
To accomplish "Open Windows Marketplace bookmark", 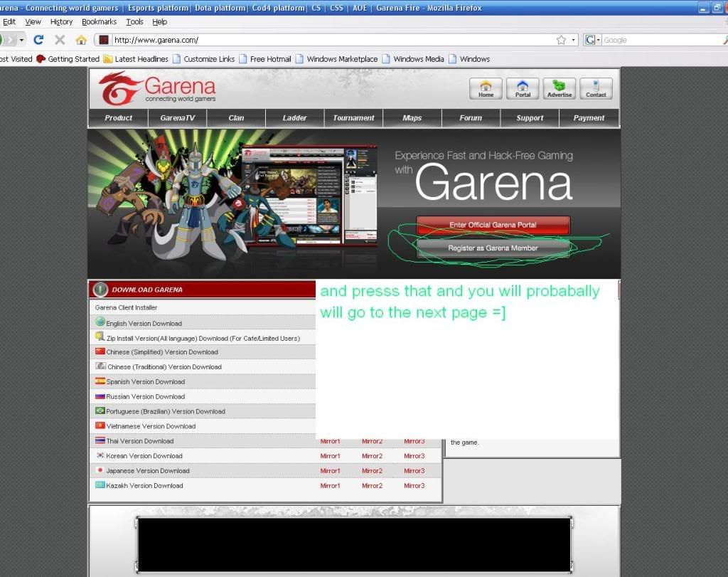I will pyautogui.click(x=336, y=59).
